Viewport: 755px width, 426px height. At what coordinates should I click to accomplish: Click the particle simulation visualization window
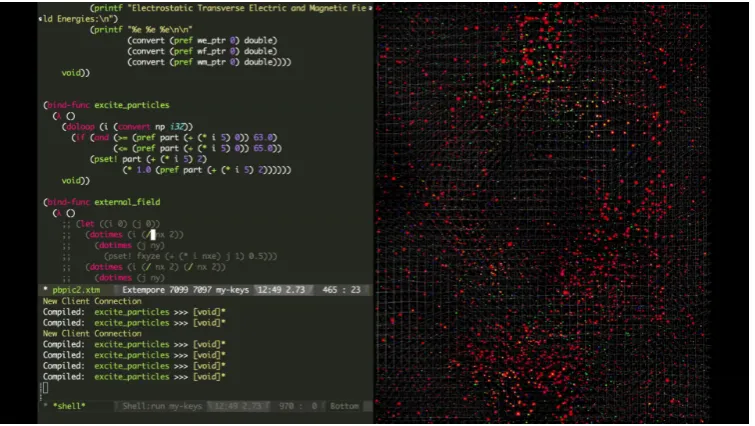coord(542,213)
